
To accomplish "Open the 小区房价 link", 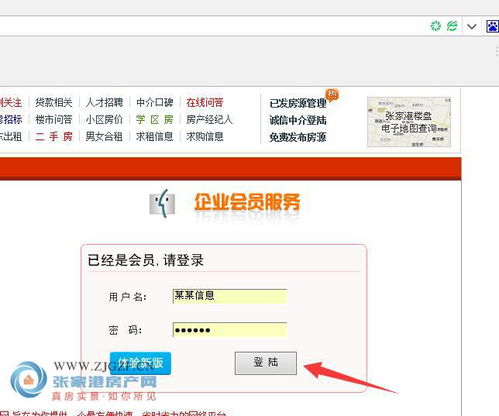I will [x=104, y=119].
